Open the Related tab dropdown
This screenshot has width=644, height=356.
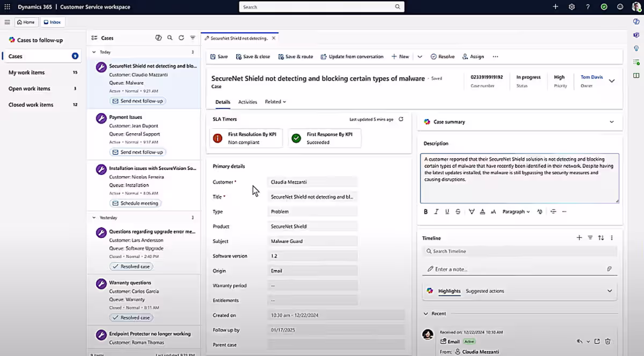tap(275, 102)
